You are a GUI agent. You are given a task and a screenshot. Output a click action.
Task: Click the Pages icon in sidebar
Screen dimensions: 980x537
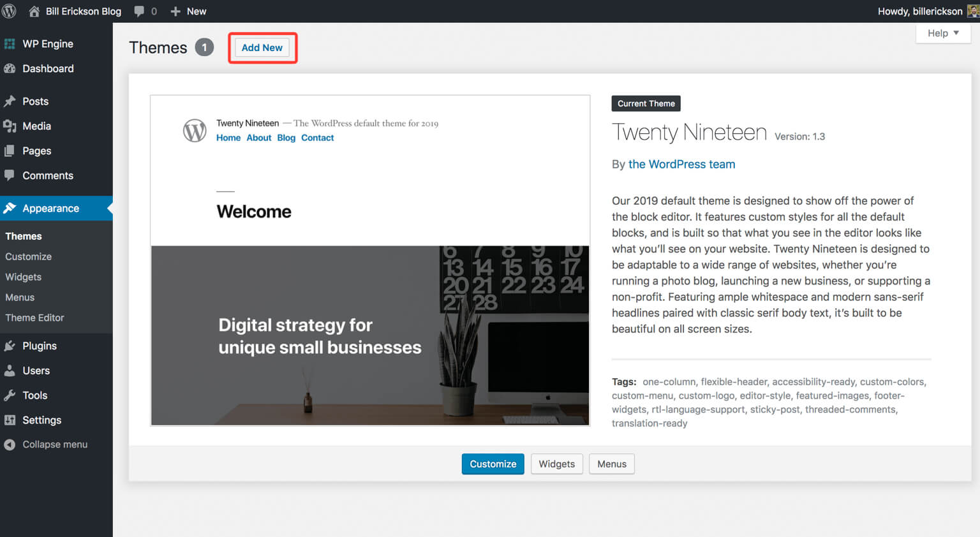pyautogui.click(x=10, y=151)
